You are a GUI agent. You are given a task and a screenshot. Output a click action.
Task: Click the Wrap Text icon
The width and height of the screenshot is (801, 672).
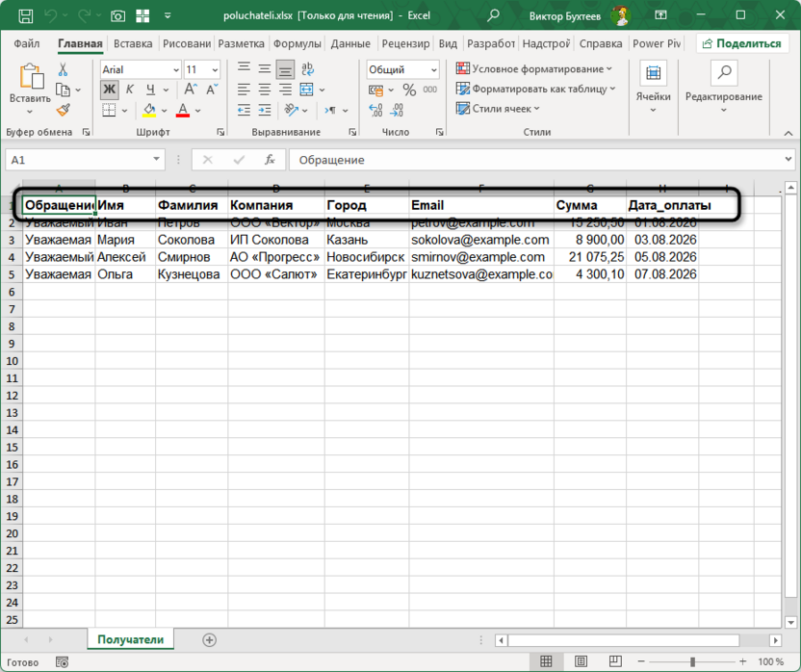[307, 68]
